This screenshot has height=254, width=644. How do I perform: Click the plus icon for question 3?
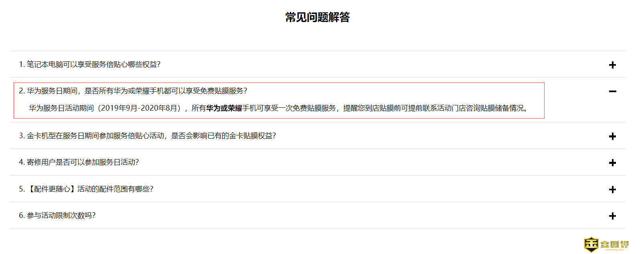(612, 136)
